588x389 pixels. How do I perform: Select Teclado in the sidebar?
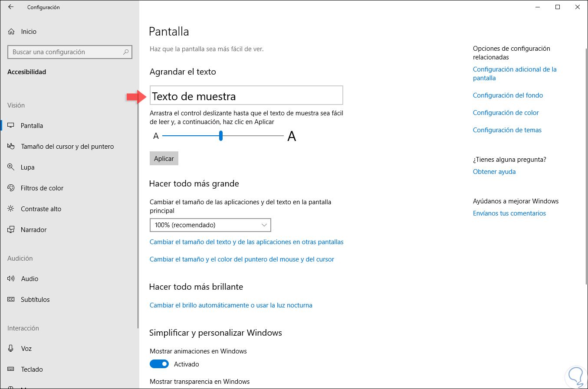[32, 369]
